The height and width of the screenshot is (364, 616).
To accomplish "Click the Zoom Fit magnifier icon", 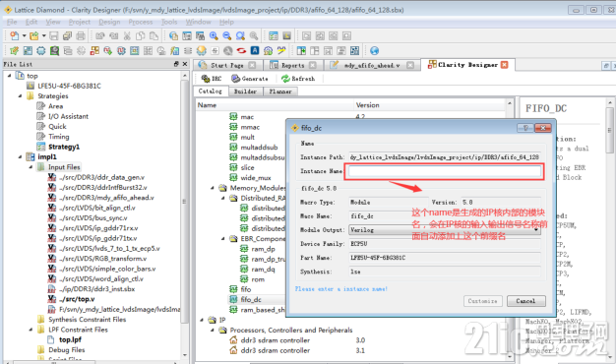I will 240,36.
